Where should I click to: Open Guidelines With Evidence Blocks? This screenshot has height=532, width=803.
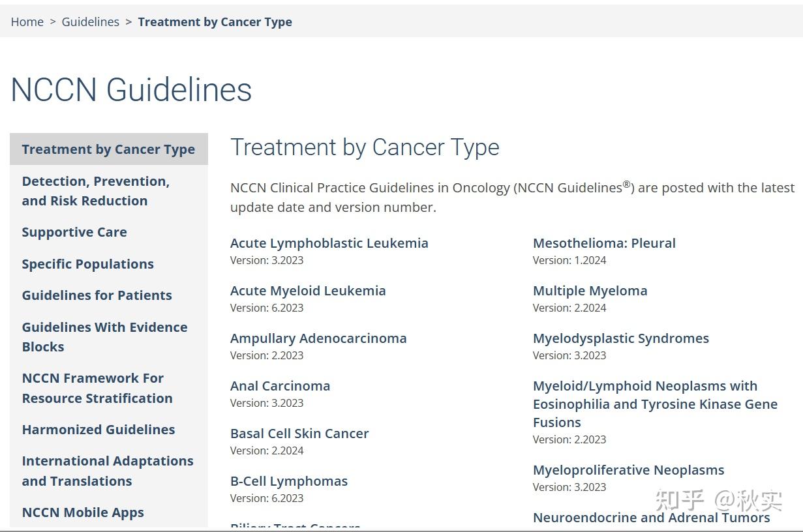pos(104,337)
